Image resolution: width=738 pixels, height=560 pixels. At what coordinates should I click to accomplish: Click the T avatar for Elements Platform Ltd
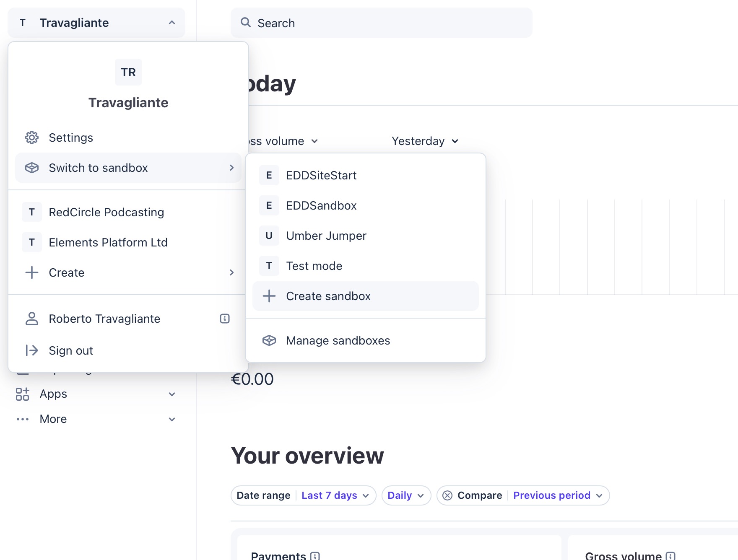[x=32, y=242]
